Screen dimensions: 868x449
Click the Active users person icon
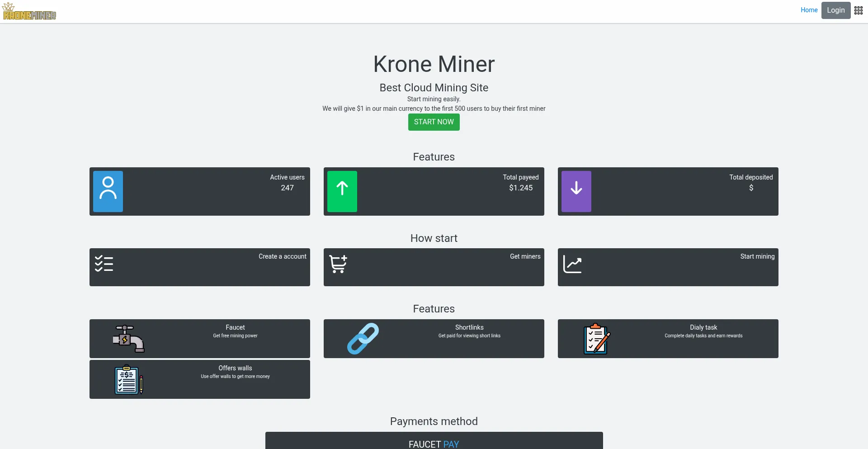[108, 191]
